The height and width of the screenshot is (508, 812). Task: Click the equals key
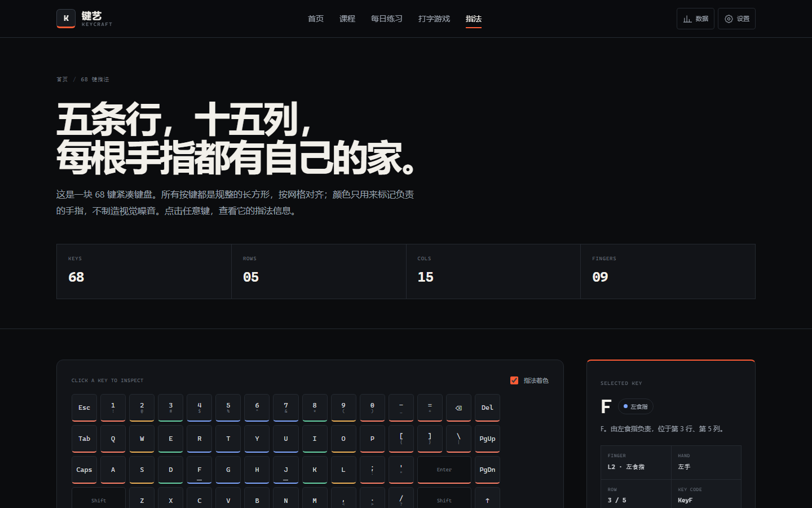pos(430,408)
